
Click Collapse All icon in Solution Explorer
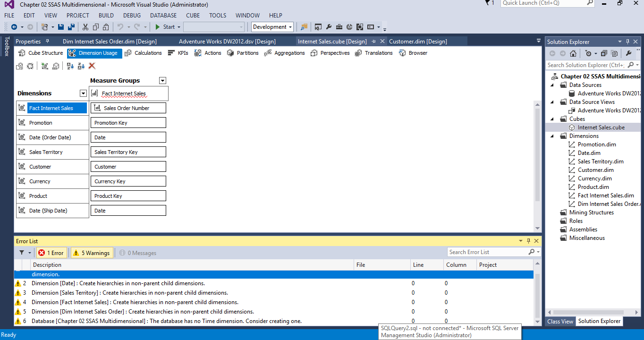tap(605, 53)
